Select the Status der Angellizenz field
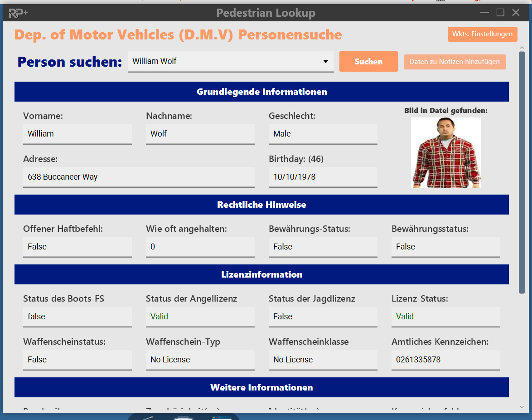 (200, 317)
